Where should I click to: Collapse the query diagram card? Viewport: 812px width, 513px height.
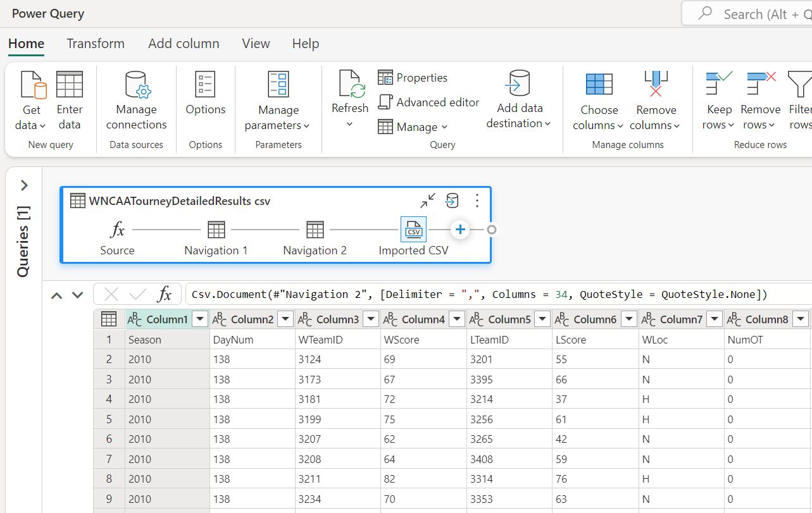pyautogui.click(x=428, y=201)
